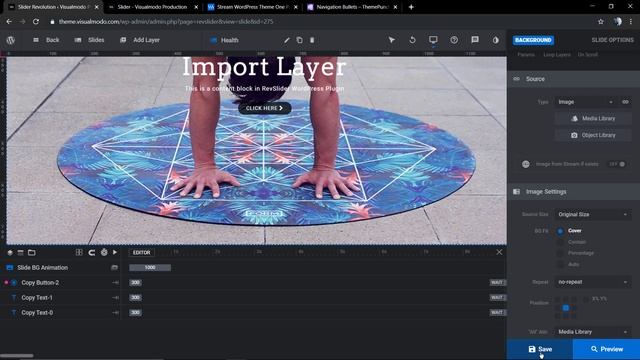Select the Cover BG fit radio
The height and width of the screenshot is (360, 640).
[560, 231]
